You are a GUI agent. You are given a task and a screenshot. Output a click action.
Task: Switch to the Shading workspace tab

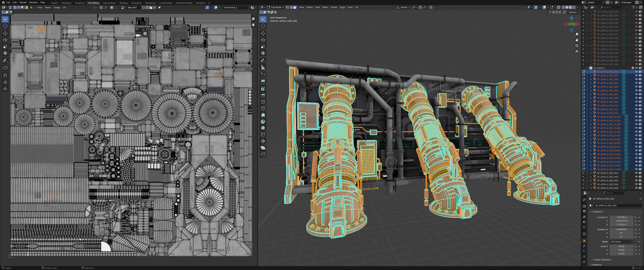coord(123,3)
